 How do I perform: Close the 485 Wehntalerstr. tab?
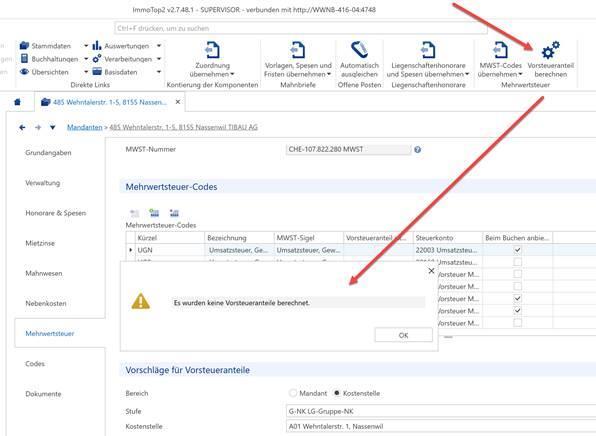(x=178, y=102)
